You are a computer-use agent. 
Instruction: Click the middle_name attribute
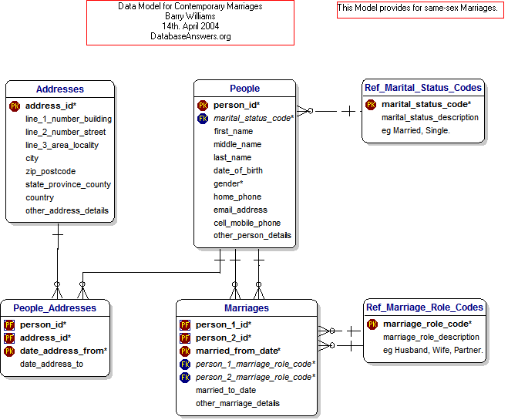237,144
